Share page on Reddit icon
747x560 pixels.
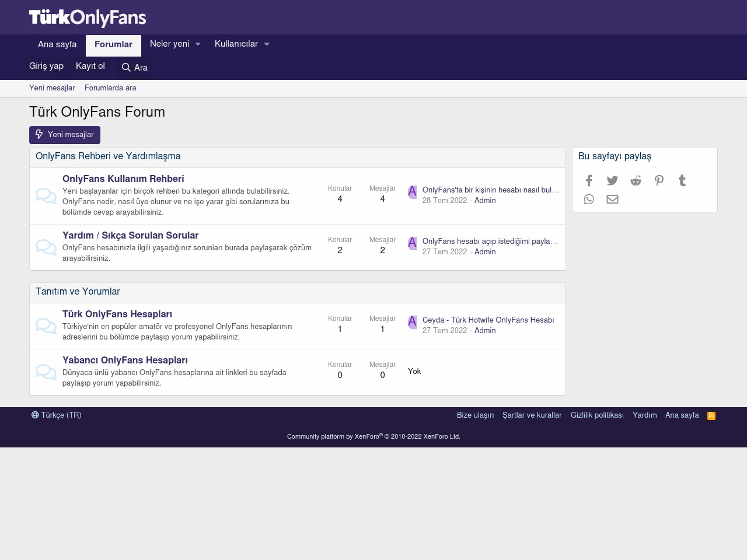[x=636, y=181]
